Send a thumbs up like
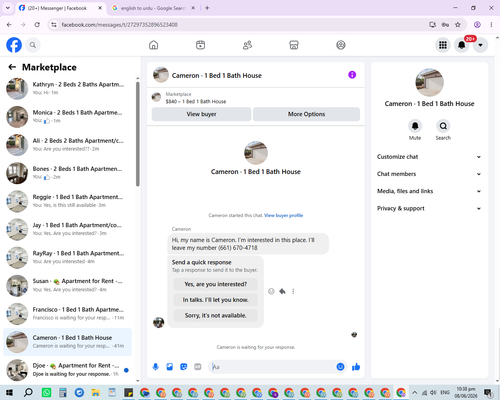This screenshot has height=400, width=500. pyautogui.click(x=356, y=367)
